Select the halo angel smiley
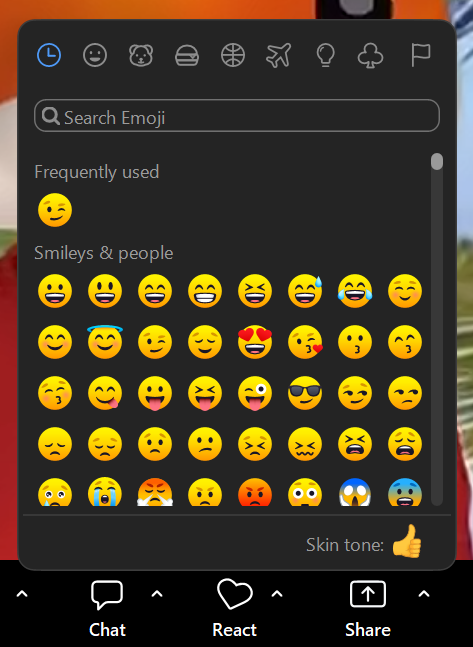The image size is (473, 647). pyautogui.click(x=105, y=342)
